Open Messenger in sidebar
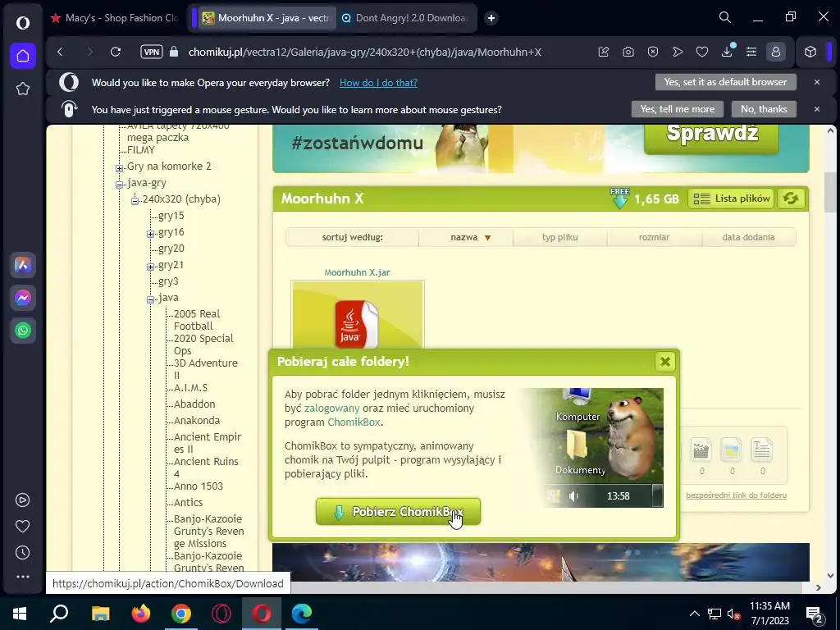The image size is (840, 630). tap(22, 298)
